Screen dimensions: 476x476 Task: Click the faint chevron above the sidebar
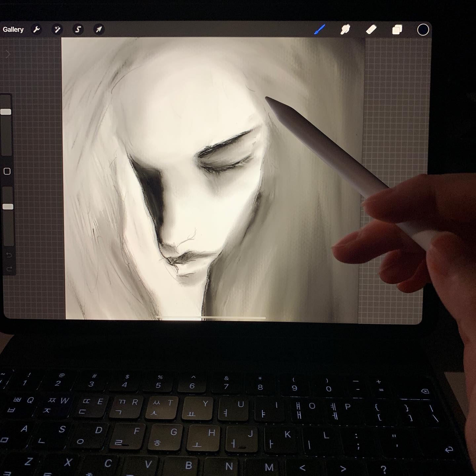pos(8,54)
